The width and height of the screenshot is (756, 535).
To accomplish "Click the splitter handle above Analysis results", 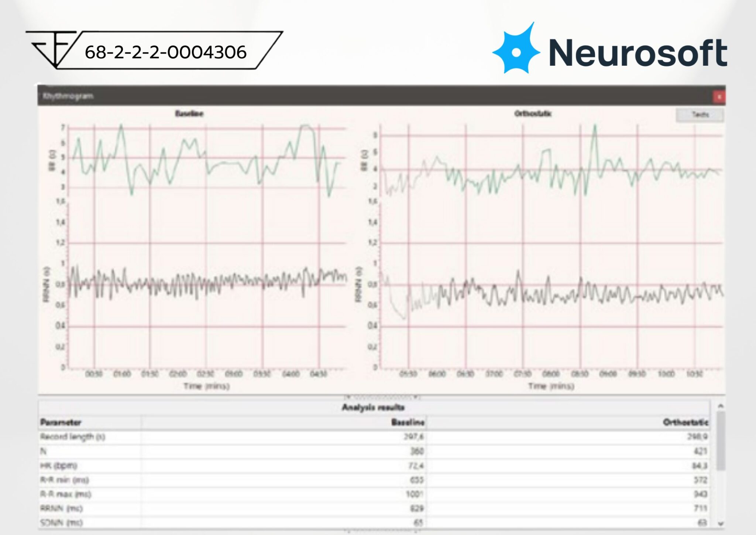I will 382,397.
